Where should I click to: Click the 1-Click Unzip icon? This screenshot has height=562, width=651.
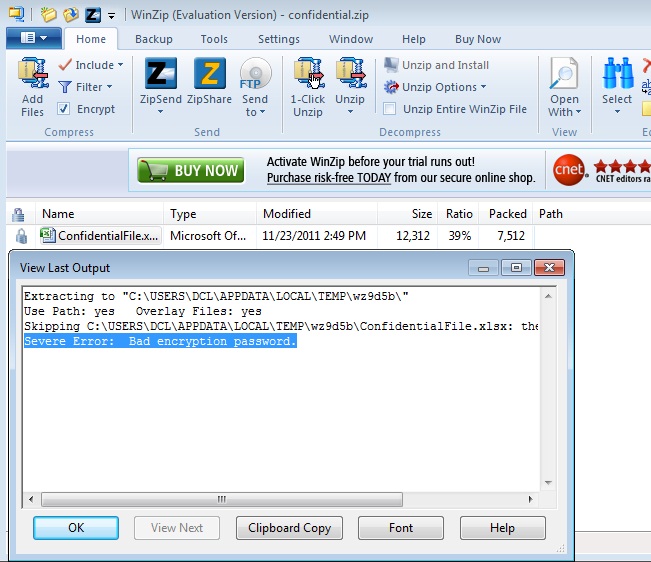coord(307,75)
